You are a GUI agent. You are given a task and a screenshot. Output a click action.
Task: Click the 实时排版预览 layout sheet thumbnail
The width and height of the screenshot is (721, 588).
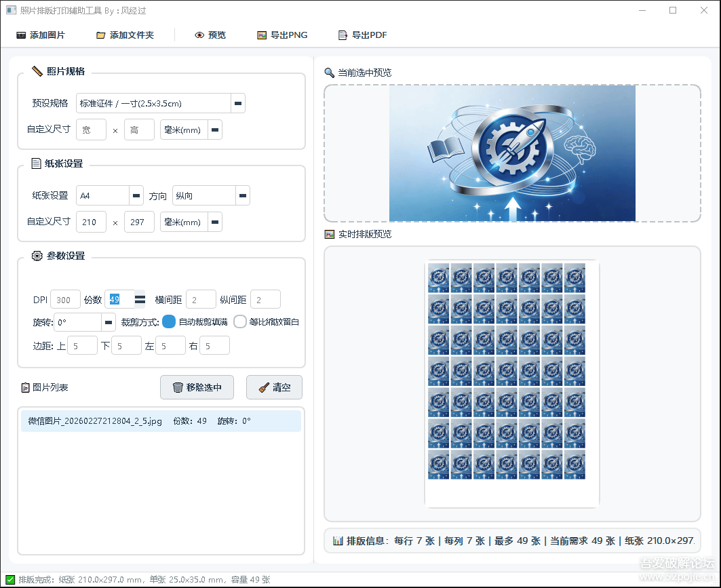[512, 383]
